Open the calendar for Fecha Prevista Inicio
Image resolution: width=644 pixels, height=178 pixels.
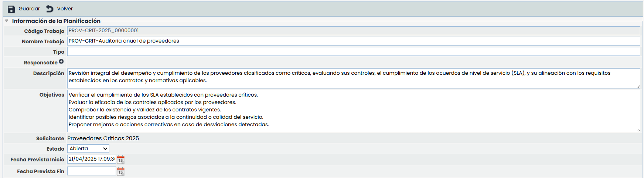point(120,159)
